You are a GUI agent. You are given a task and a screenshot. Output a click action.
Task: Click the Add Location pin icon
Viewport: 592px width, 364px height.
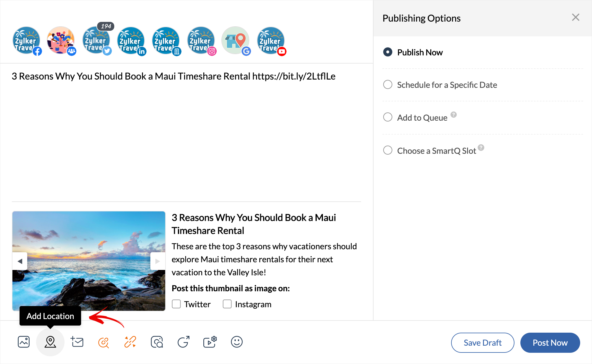50,342
